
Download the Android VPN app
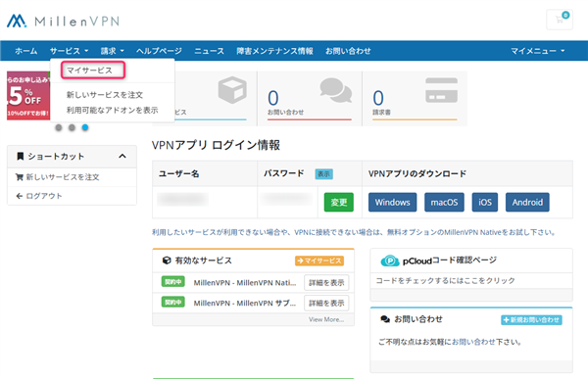click(x=527, y=202)
